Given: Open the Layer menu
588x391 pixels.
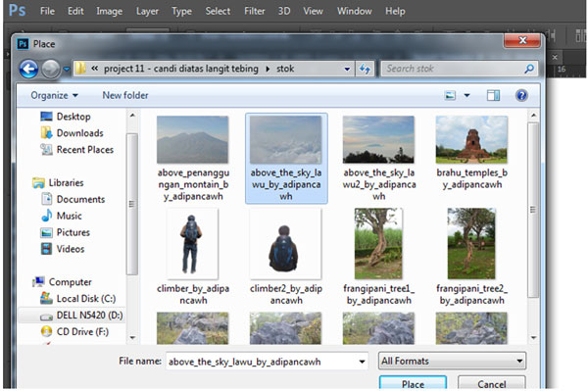Looking at the screenshot, I should pyautogui.click(x=147, y=11).
